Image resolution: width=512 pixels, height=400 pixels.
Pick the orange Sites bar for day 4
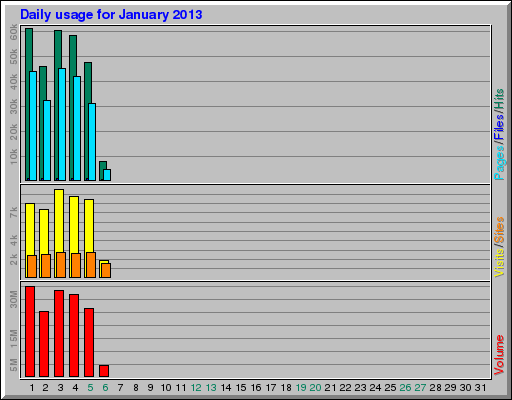tap(76, 265)
